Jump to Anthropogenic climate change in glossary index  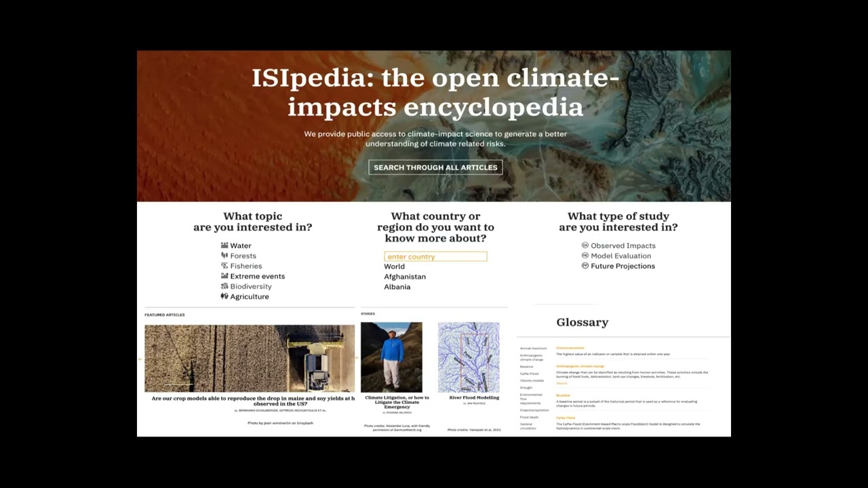532,357
